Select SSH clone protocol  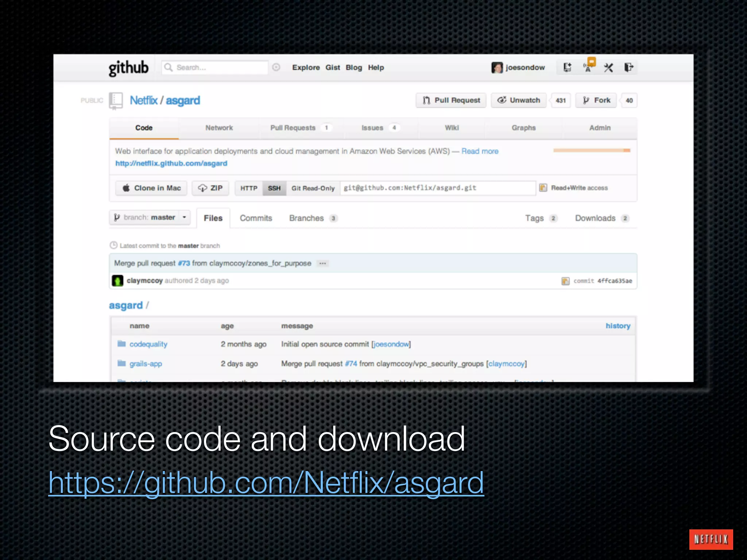pos(274,188)
